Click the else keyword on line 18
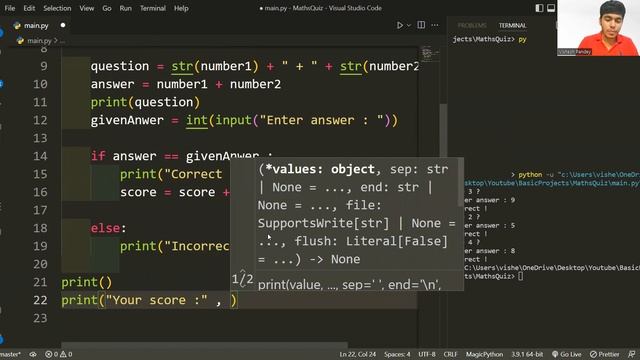Screen dimensions: 640x360 tap(106, 228)
